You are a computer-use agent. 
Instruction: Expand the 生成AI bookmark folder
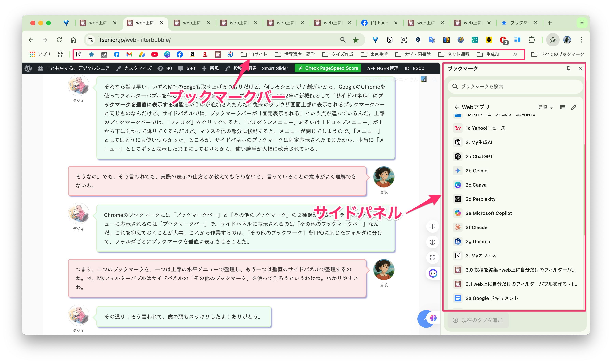tap(488, 54)
